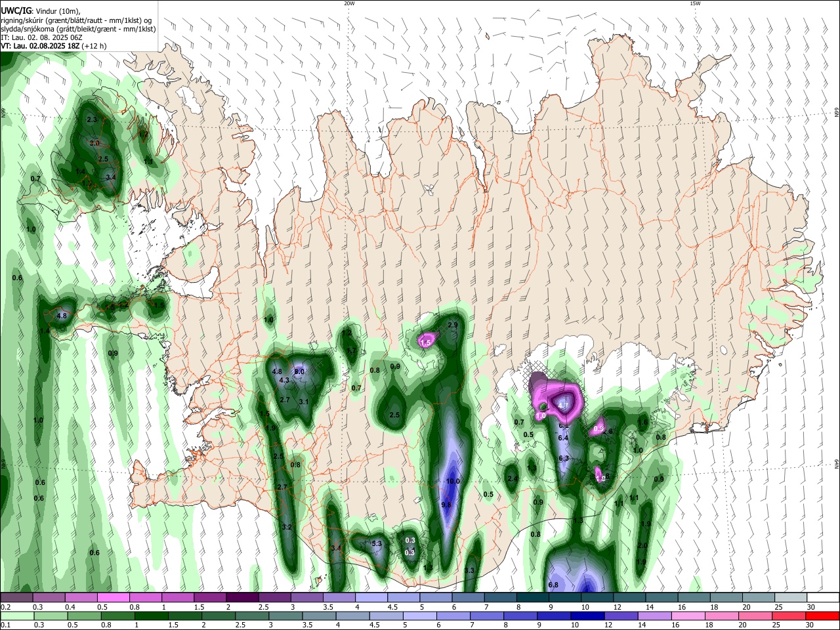Click the 'rigning/skúrir' legend description line
This screenshot has width=840, height=630.
pos(76,20)
